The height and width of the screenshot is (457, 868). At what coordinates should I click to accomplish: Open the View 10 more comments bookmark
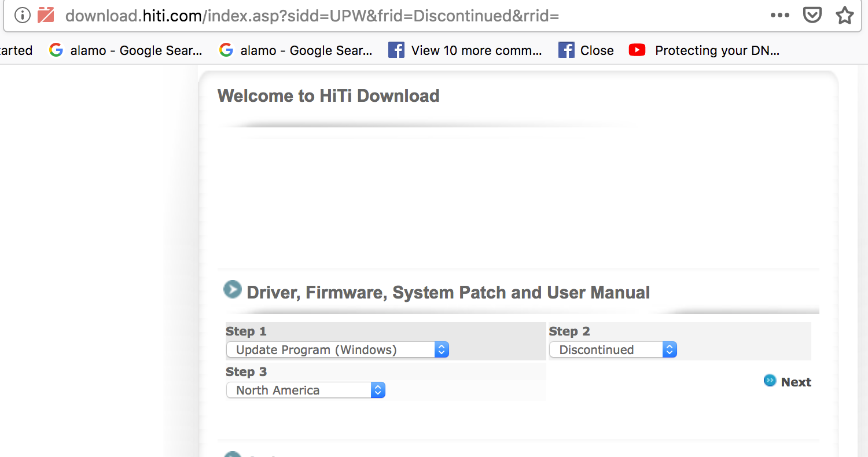[x=465, y=50]
